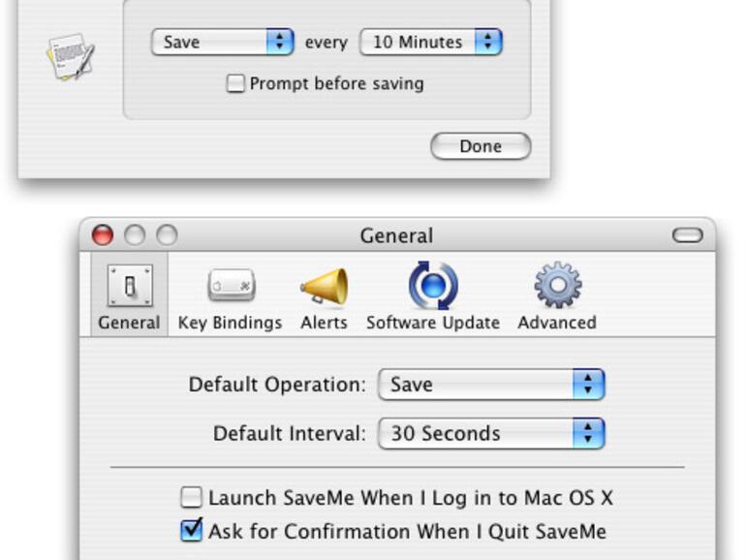
Task: Select the General light-switch icon
Action: coord(130,286)
